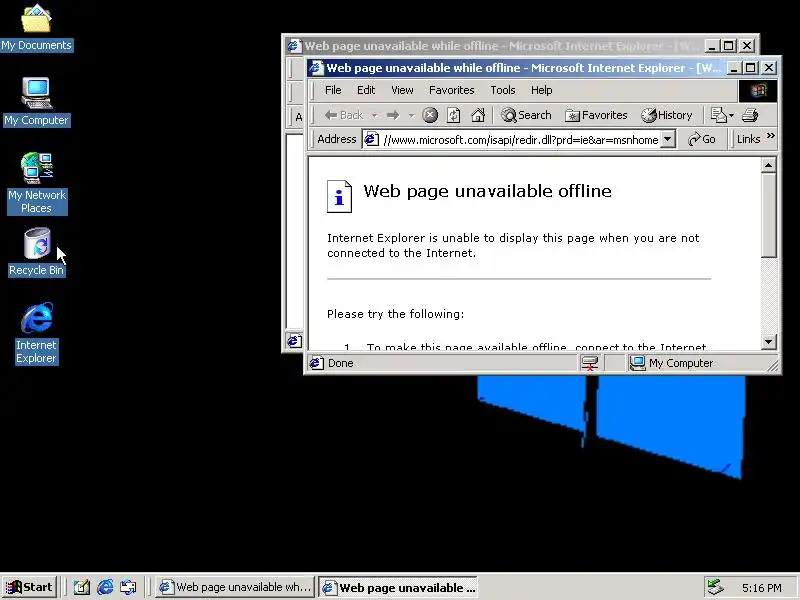Click the vertical scrollbar thumb
This screenshot has height=600, width=800.
768,215
